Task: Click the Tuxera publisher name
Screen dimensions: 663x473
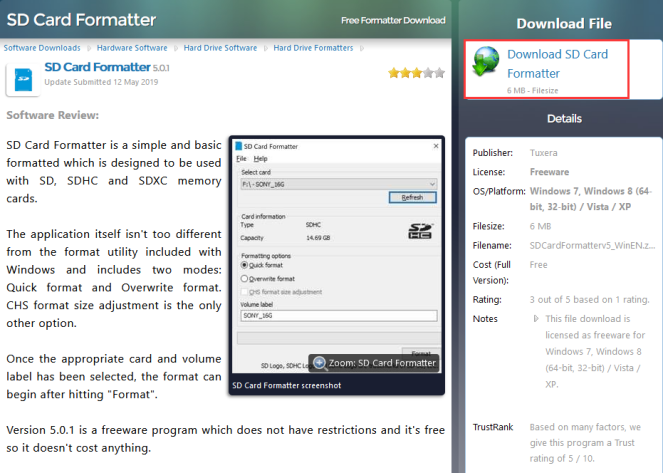Action: point(543,153)
